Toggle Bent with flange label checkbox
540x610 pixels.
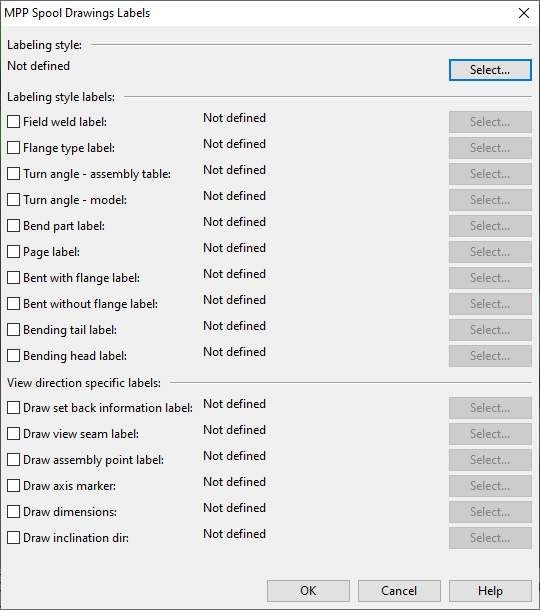14,278
